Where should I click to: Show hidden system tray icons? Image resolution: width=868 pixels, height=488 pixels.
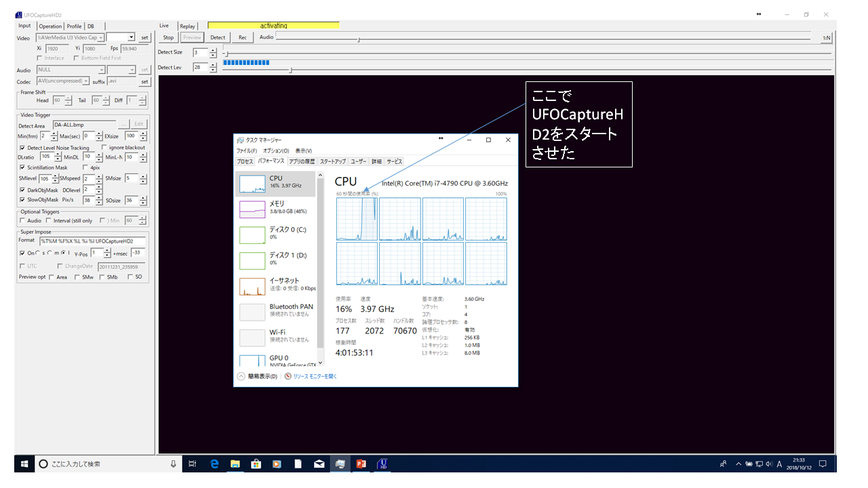coord(737,464)
